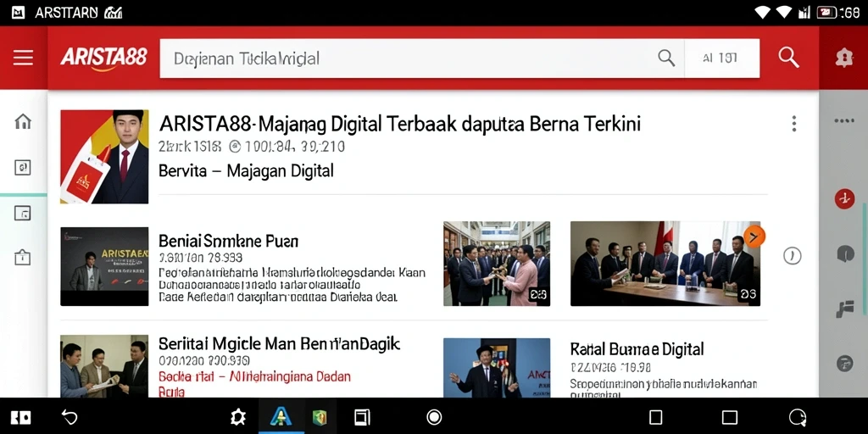Screen dimensions: 868x434
Task: Tap the first square icon at bottom right
Action: 655,417
